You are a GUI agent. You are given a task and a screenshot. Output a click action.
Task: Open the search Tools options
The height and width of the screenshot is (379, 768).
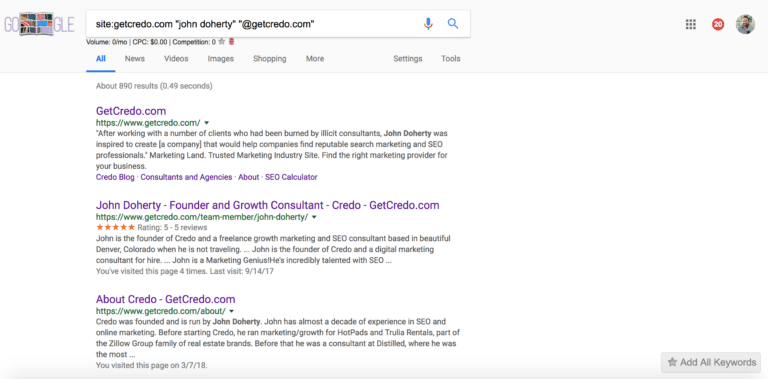pos(451,59)
